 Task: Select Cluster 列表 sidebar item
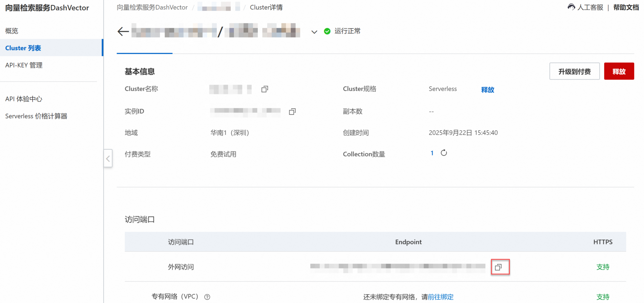point(23,48)
